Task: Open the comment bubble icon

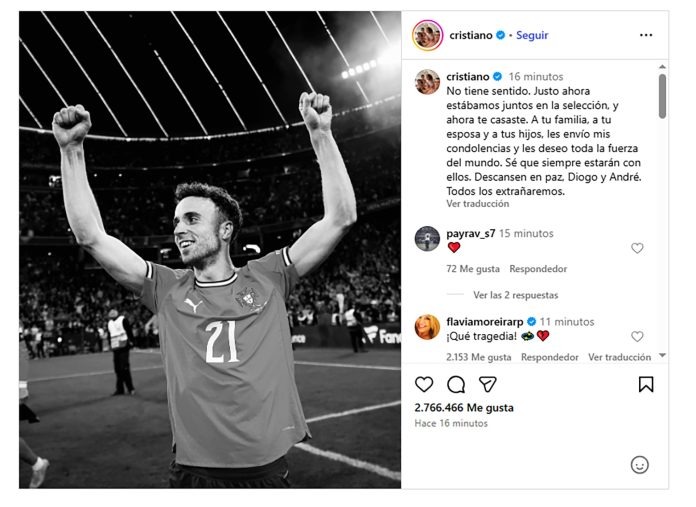Action: [456, 384]
